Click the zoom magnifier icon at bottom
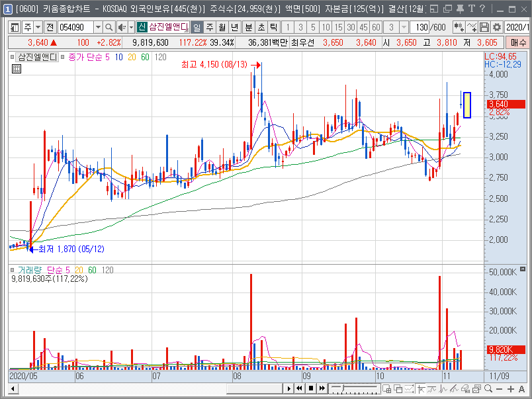Image resolution: width=532 pixels, height=399 pixels. tap(488, 388)
